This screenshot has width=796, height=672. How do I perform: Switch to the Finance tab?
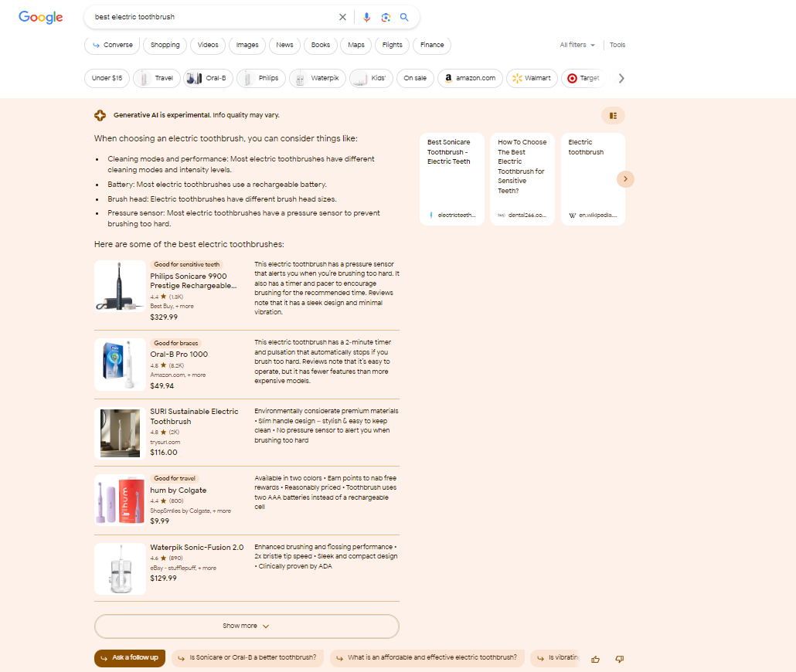point(432,45)
